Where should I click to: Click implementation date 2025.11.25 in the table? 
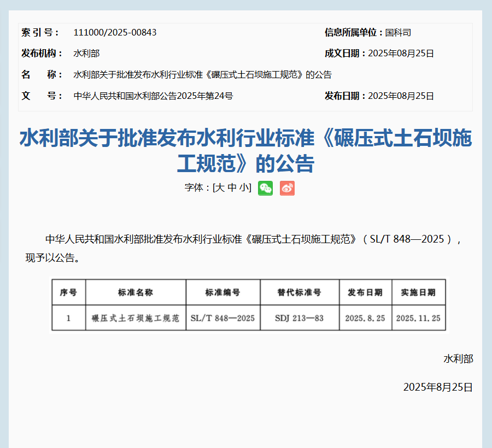coord(418,318)
